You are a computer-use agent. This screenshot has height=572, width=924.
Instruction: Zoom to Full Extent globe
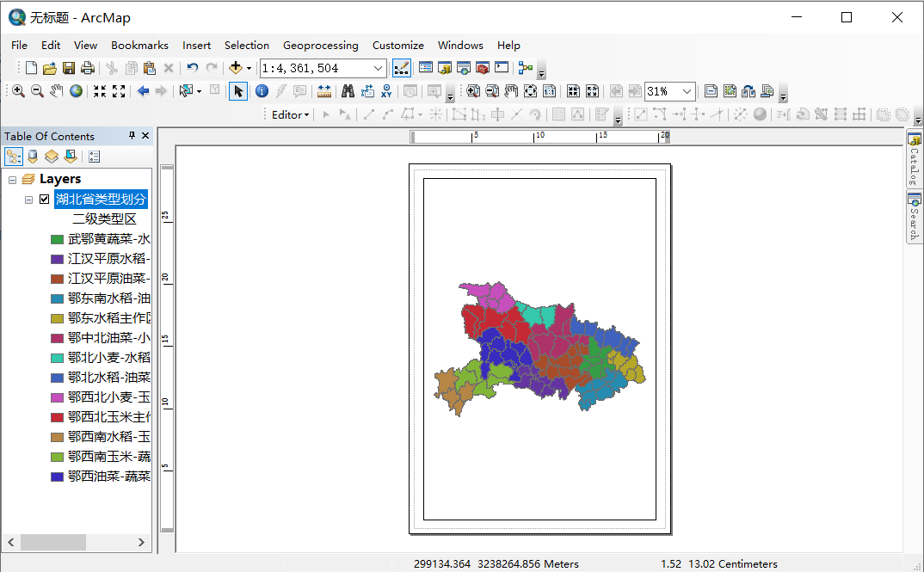point(76,90)
